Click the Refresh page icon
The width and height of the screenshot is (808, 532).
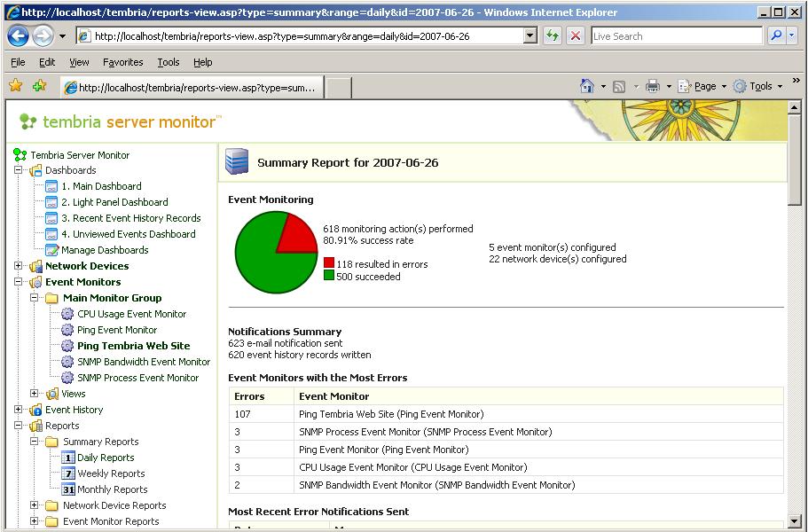point(553,36)
